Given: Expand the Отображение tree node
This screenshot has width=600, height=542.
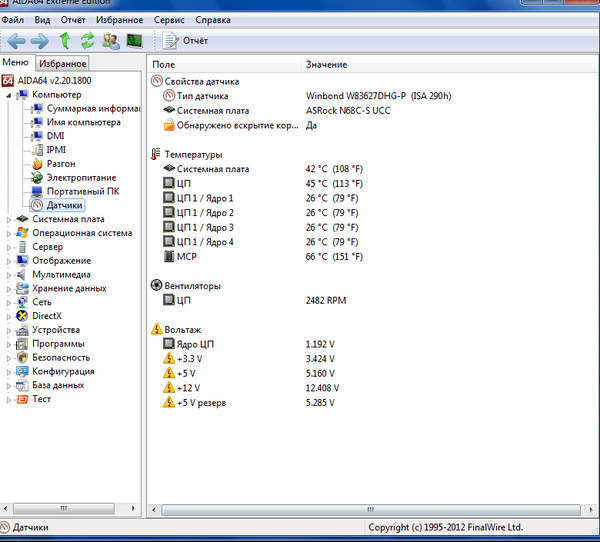Looking at the screenshot, I should click(8, 261).
